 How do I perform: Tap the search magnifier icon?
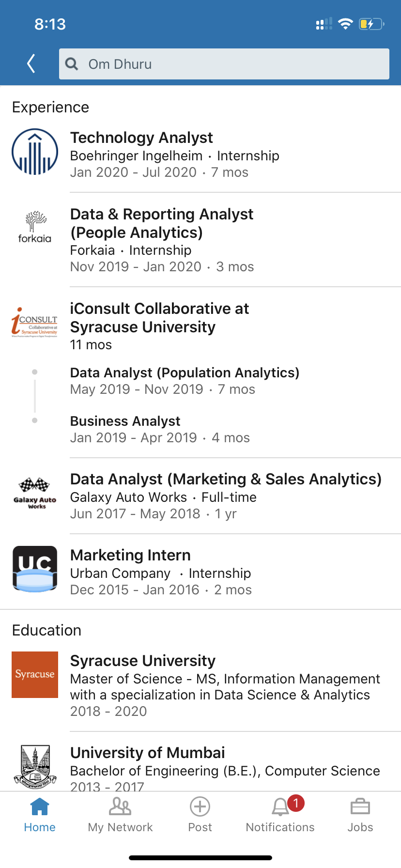pos(72,64)
